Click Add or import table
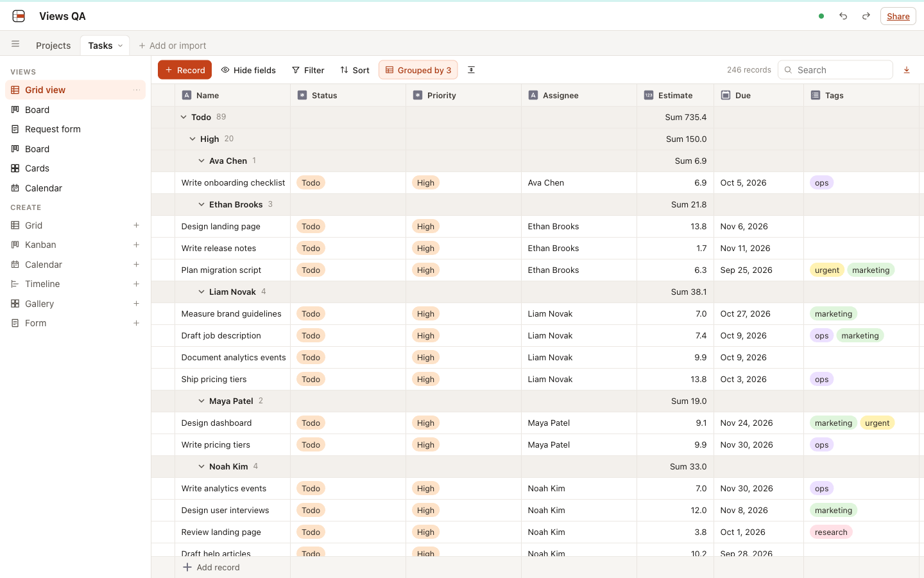924x578 pixels. coord(173,46)
